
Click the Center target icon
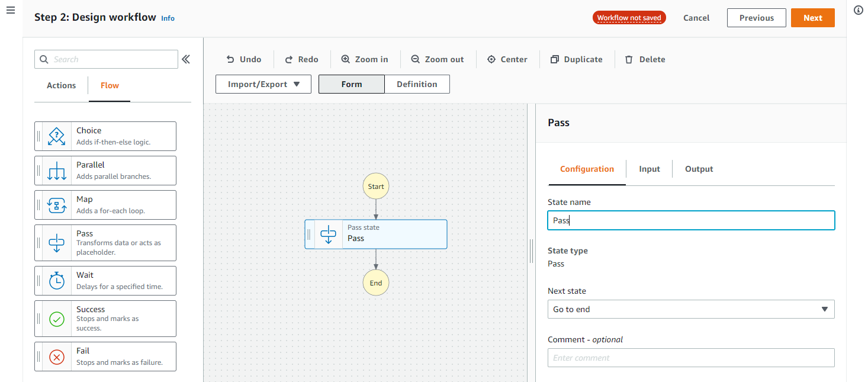coord(491,59)
